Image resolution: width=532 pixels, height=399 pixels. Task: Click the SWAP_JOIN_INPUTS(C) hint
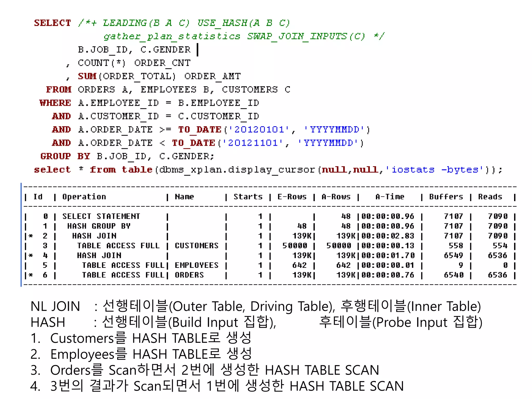[x=306, y=36]
